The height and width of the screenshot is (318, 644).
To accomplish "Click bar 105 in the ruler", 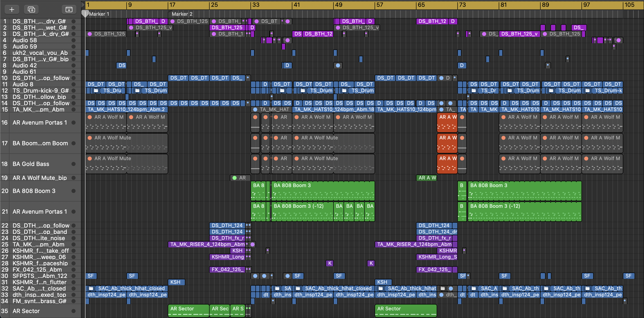I will click(x=629, y=5).
